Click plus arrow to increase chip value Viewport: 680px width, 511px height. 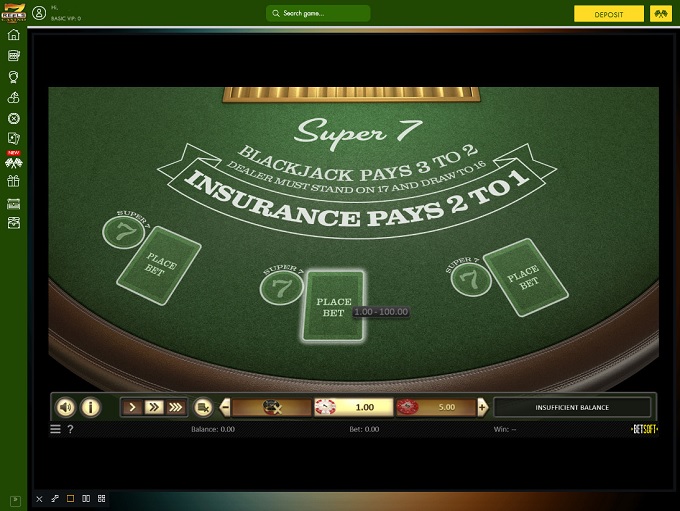pos(483,407)
